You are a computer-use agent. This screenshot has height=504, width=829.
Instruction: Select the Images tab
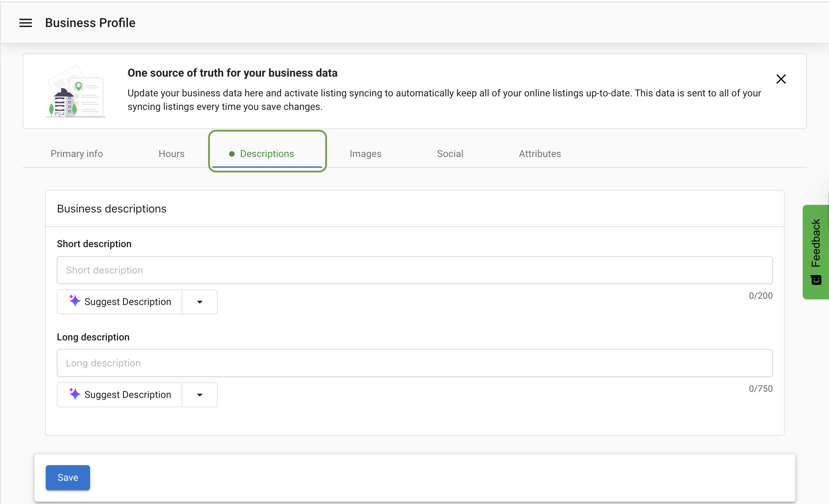(365, 154)
